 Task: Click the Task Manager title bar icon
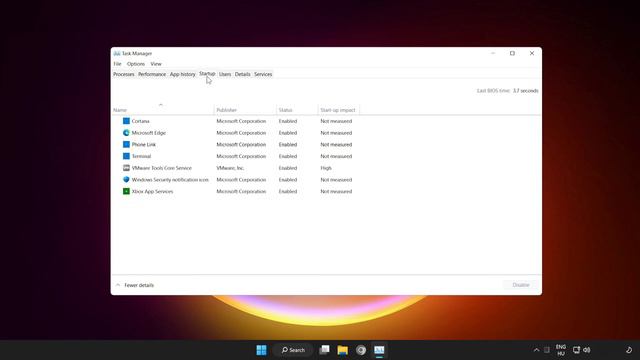coord(117,53)
